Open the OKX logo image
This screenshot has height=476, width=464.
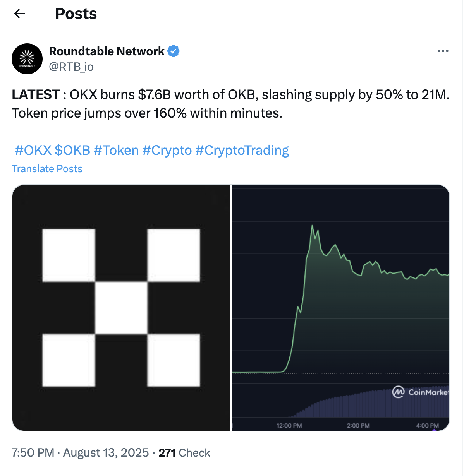click(121, 308)
